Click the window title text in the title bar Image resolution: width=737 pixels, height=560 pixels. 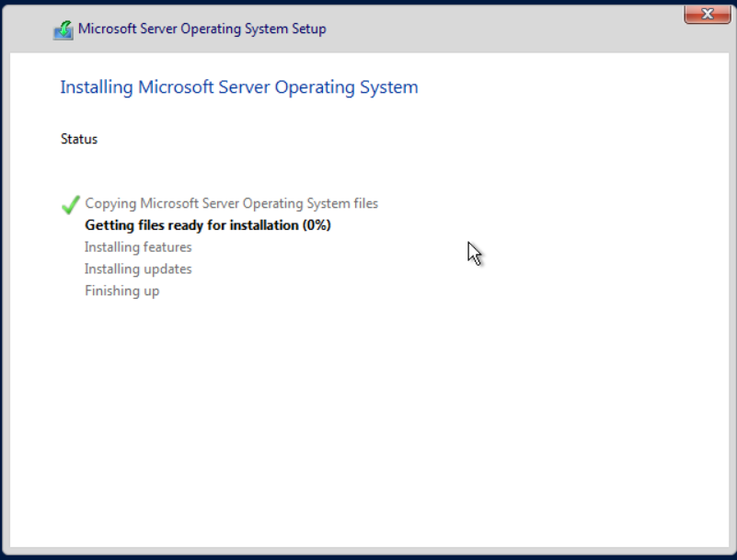(202, 29)
